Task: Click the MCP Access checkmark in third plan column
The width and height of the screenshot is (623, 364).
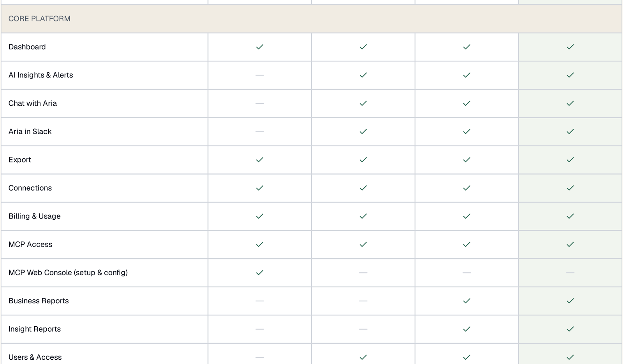Action: [x=467, y=244]
